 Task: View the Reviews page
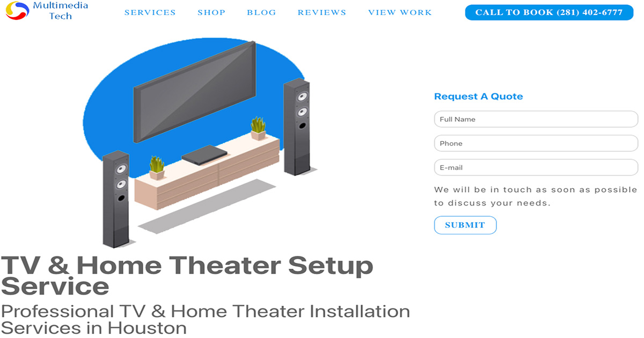322,12
